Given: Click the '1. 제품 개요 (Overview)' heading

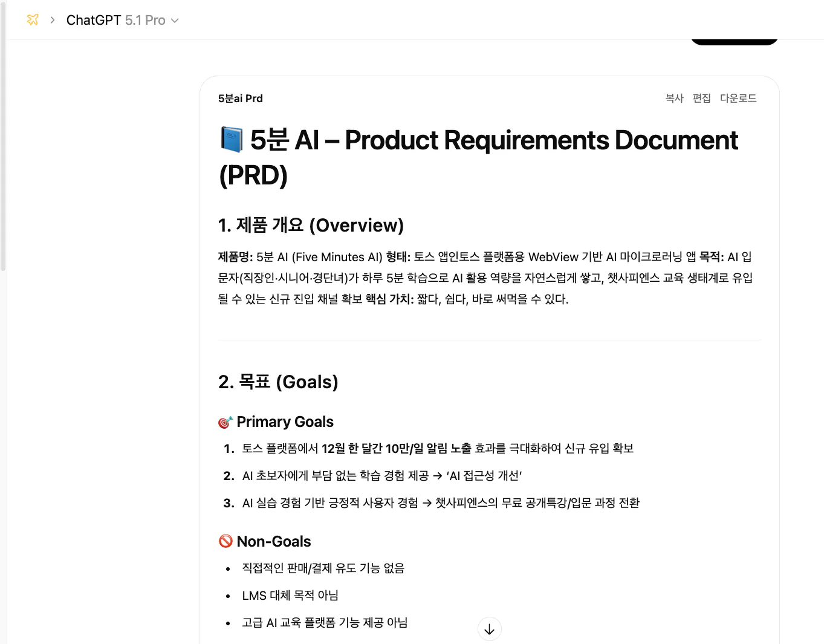Looking at the screenshot, I should (311, 225).
